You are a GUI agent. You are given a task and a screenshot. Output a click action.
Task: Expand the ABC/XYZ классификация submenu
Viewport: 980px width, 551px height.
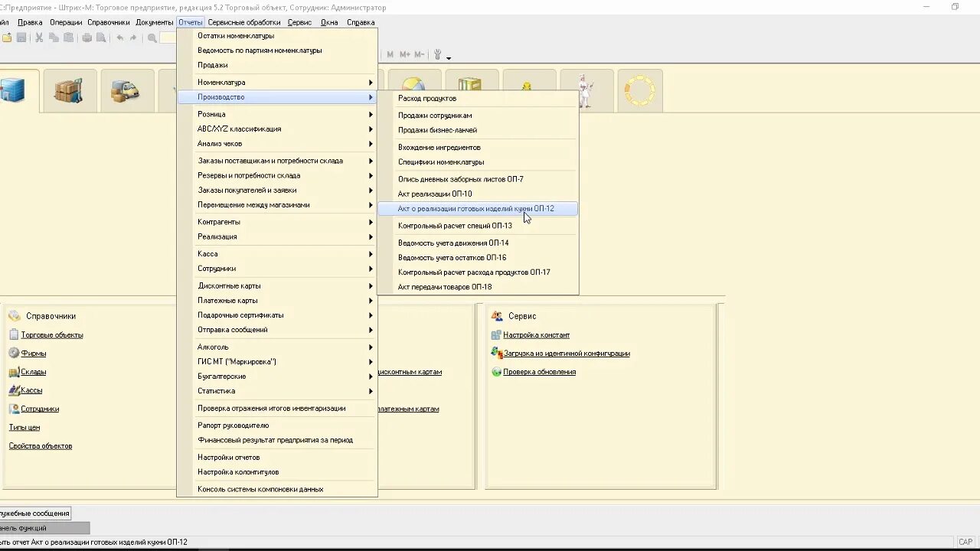coord(277,129)
